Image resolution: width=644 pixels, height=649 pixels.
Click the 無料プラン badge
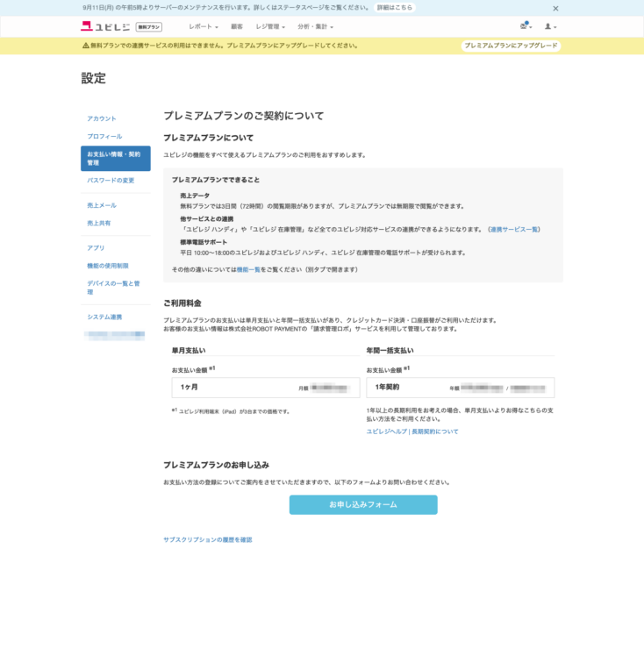click(148, 27)
